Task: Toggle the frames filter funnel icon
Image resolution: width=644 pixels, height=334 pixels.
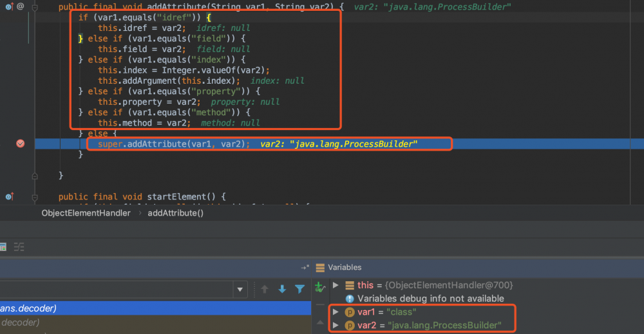Action: (300, 290)
